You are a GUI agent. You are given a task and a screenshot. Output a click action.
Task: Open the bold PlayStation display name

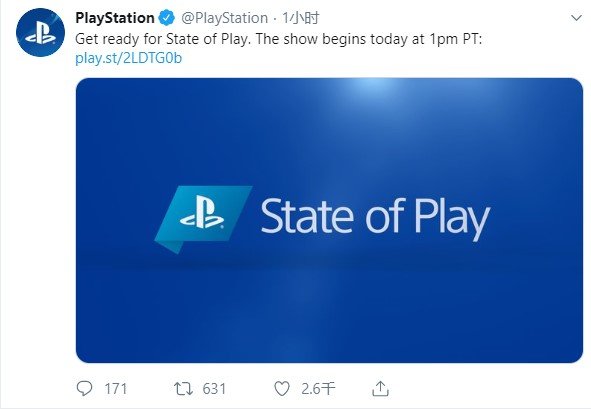pyautogui.click(x=115, y=18)
